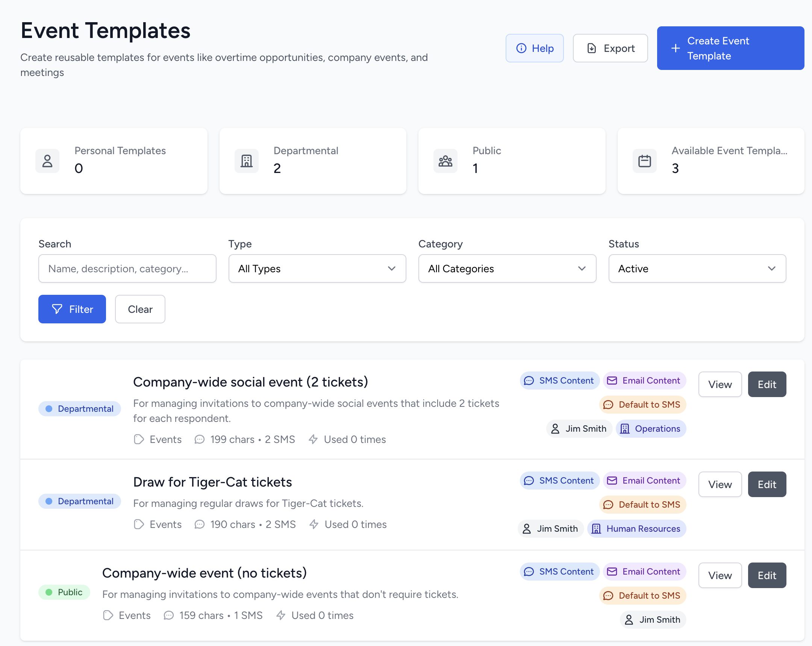This screenshot has width=812, height=646.
Task: Click the Departmental building icon in stats card
Action: point(246,161)
